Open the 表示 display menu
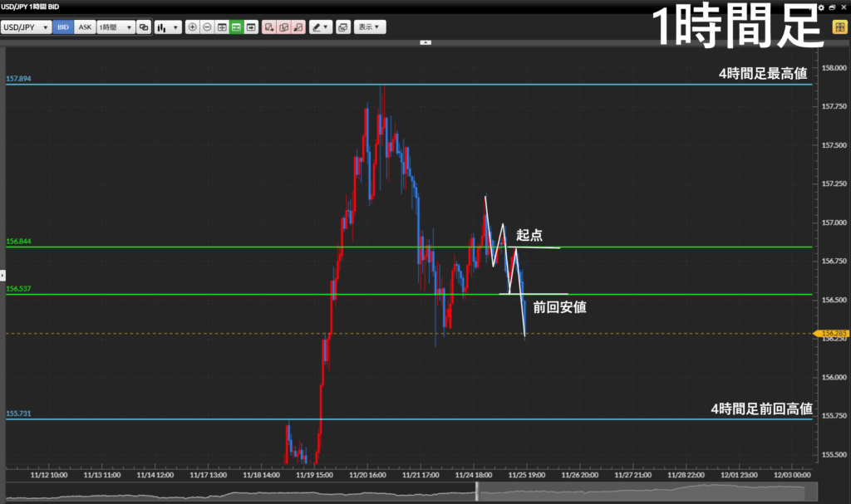The width and height of the screenshot is (851, 504). 370,27
